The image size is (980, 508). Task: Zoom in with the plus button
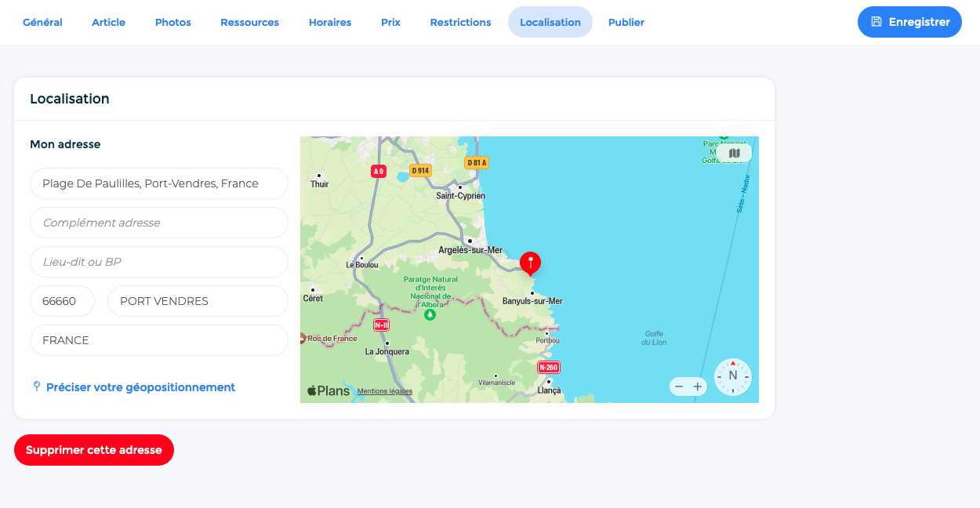(698, 386)
